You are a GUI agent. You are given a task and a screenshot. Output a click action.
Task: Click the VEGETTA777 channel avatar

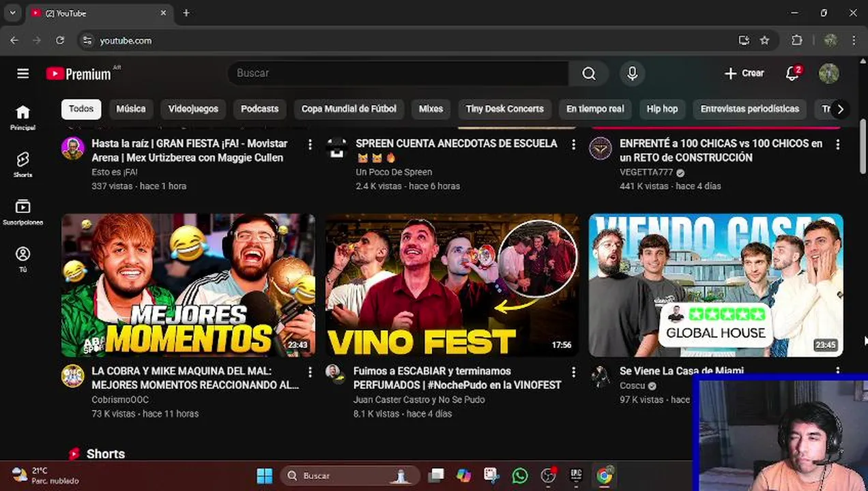(x=601, y=148)
